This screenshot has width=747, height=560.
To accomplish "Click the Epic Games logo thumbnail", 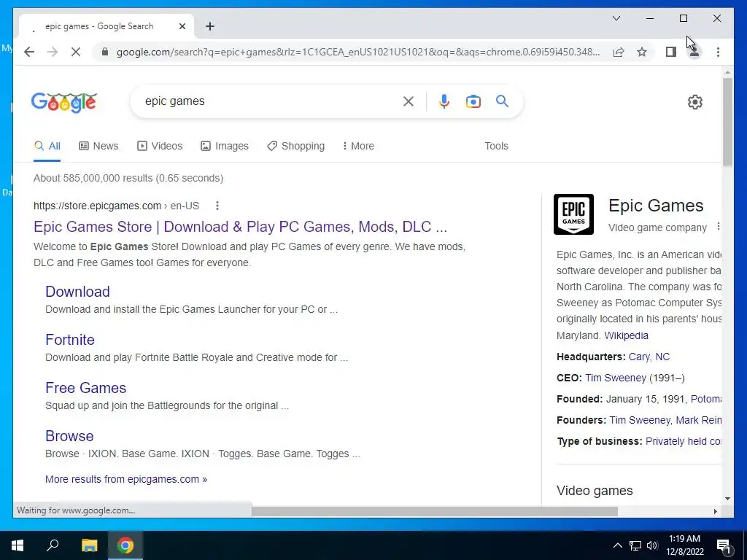I will tap(573, 214).
